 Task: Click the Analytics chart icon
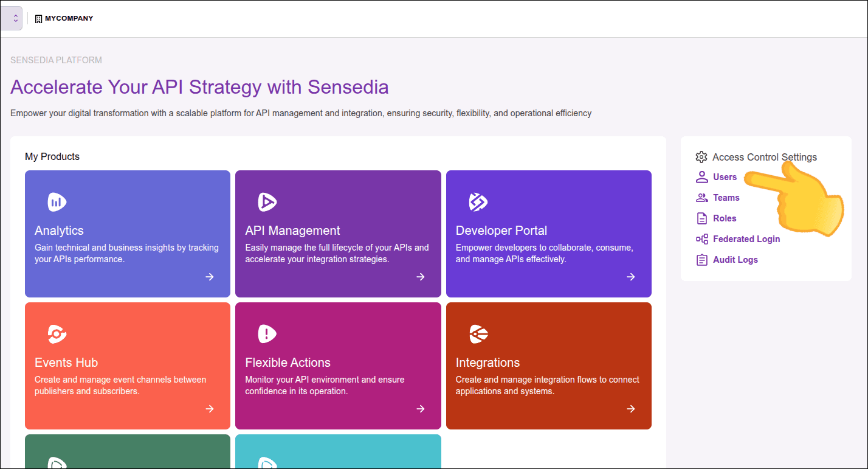click(x=57, y=202)
